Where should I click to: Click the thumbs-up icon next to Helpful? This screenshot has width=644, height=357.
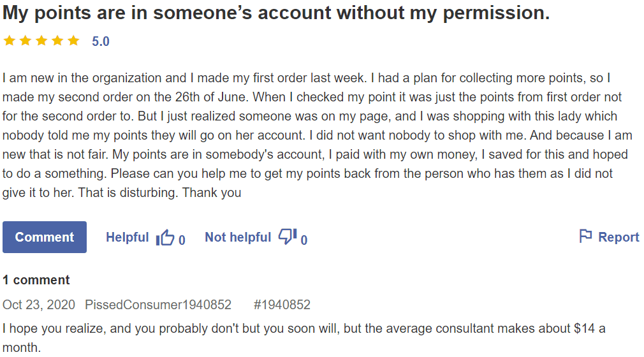tap(165, 237)
